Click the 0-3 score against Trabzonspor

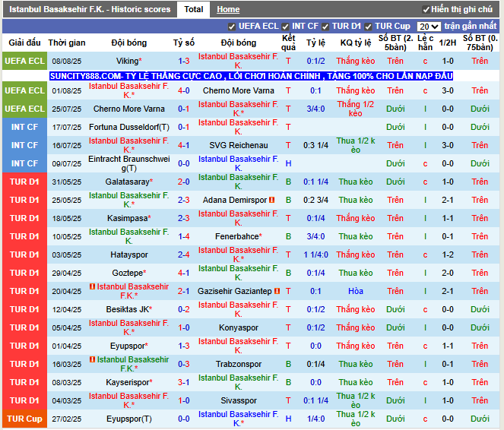tap(184, 364)
